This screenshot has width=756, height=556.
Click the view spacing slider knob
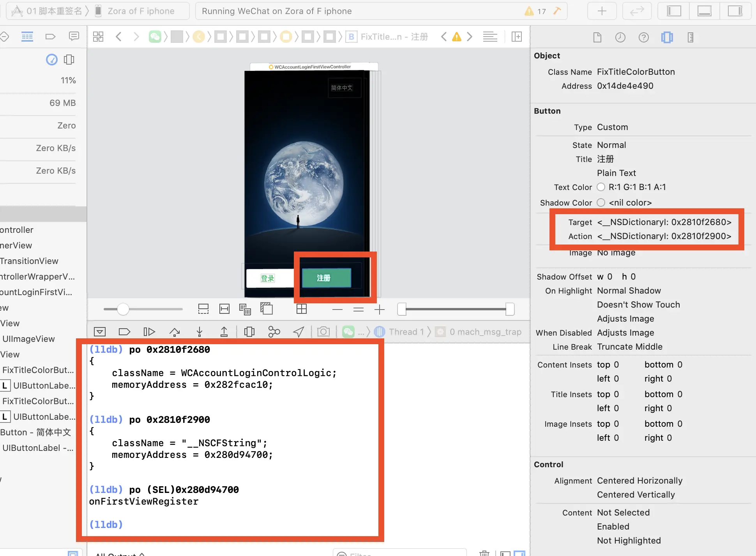(x=123, y=309)
